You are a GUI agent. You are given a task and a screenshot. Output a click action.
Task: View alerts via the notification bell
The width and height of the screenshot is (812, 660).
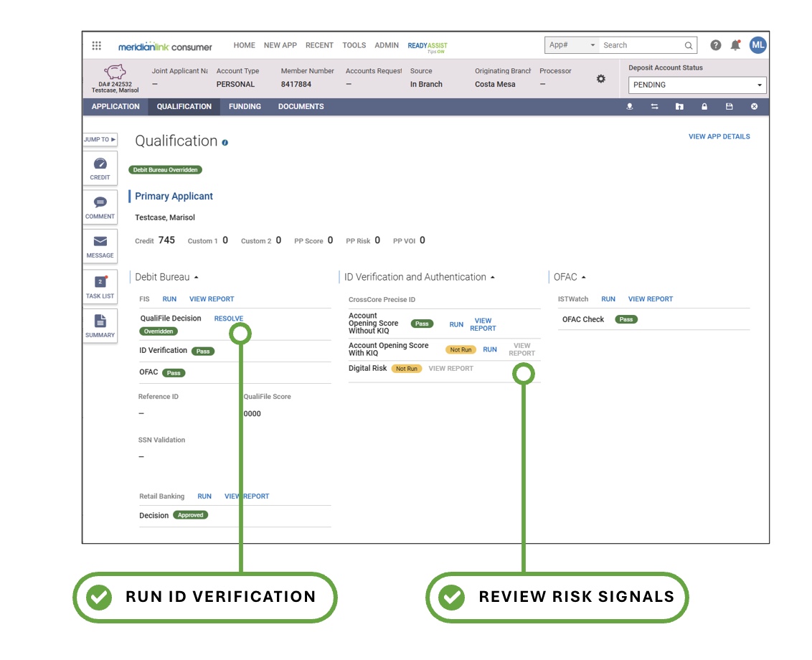pyautogui.click(x=736, y=45)
